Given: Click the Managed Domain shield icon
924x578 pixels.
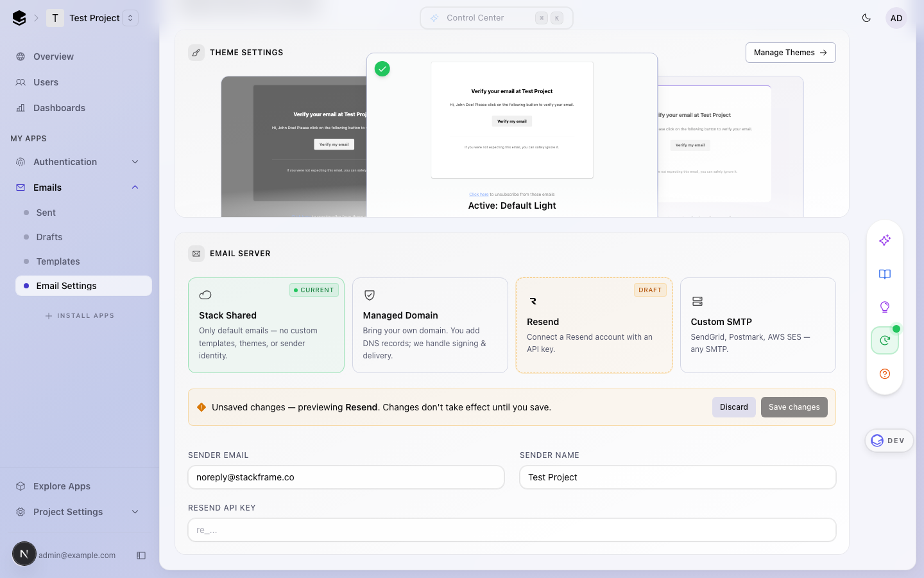Looking at the screenshot, I should click(370, 295).
